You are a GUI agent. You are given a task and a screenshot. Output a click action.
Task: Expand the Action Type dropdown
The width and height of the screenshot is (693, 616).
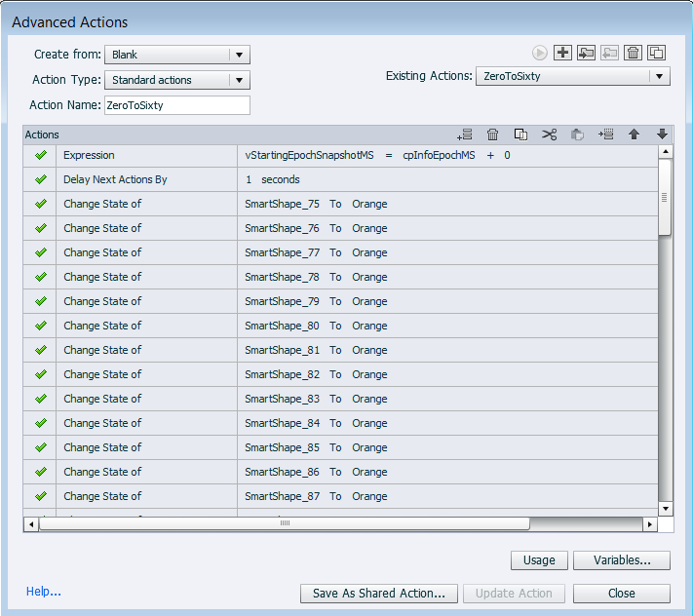tap(176, 80)
